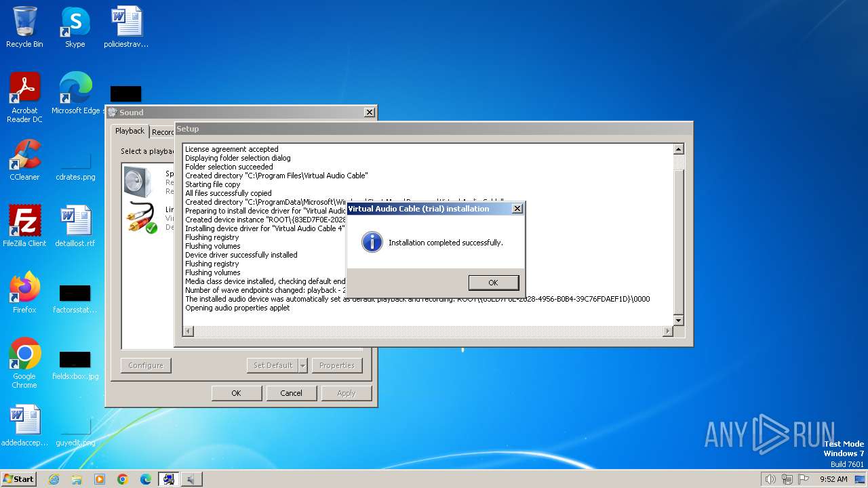Switch to the Setup installer taskbar button

[168, 479]
